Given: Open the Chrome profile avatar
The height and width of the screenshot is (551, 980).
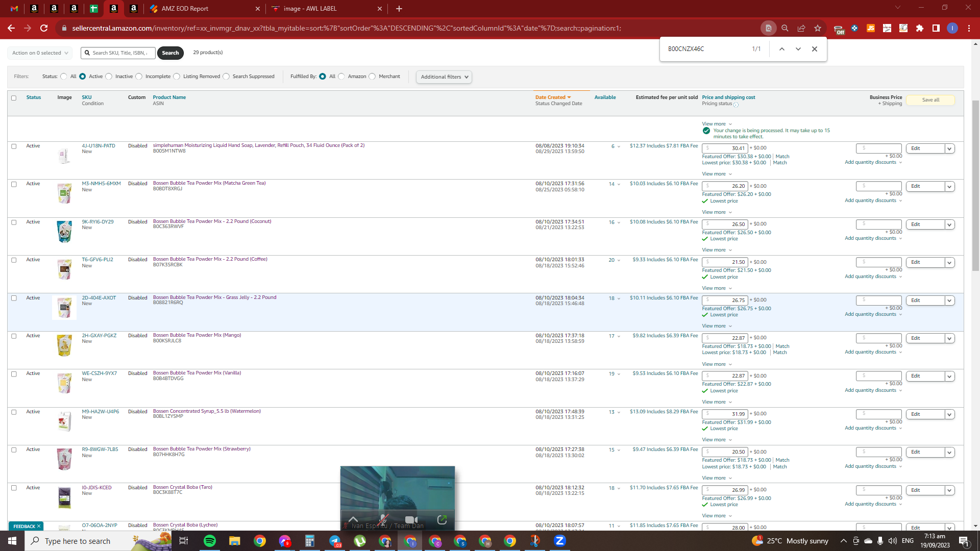Looking at the screenshot, I should [952, 28].
